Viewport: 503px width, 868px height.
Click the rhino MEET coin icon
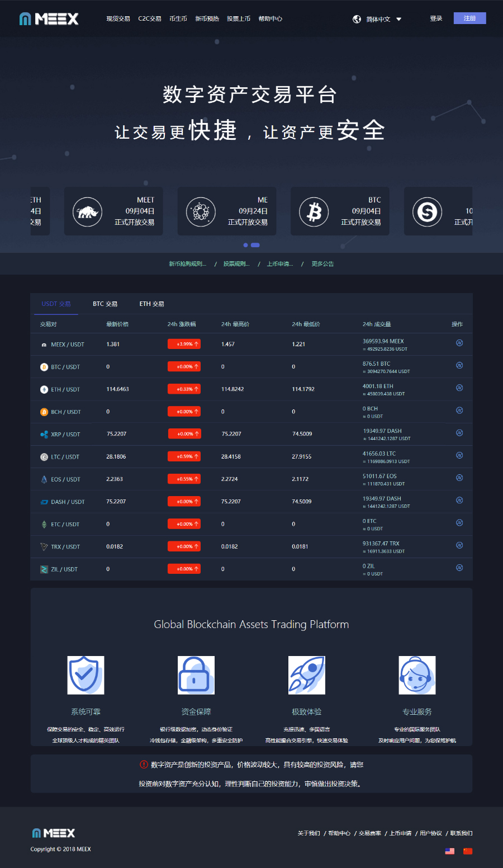point(87,212)
